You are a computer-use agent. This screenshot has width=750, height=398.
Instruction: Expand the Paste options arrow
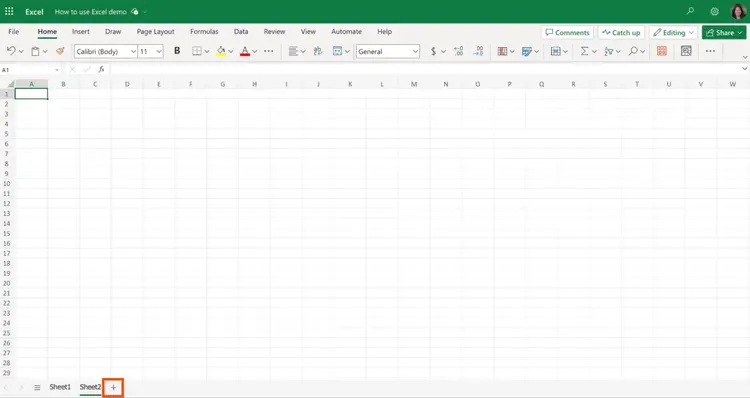pos(45,52)
